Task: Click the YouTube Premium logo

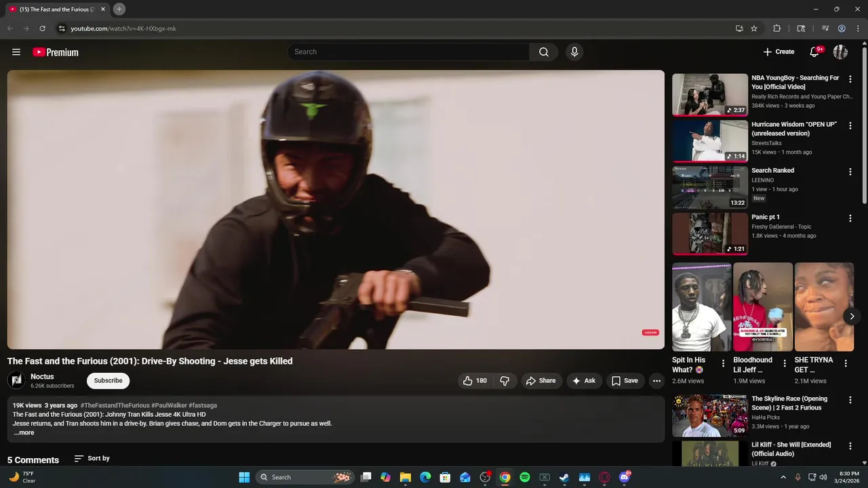Action: (56, 52)
